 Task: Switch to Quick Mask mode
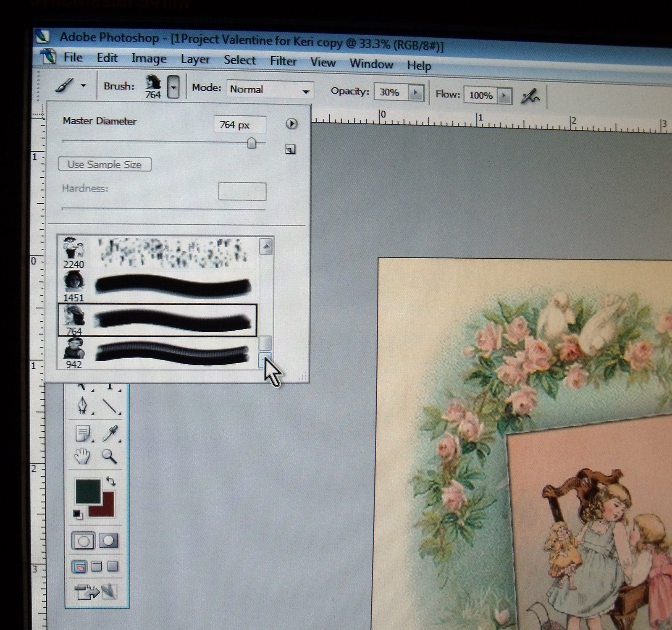pyautogui.click(x=108, y=541)
